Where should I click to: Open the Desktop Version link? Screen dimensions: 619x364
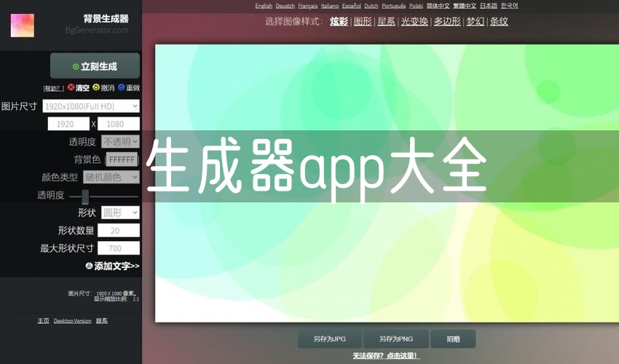tap(72, 321)
